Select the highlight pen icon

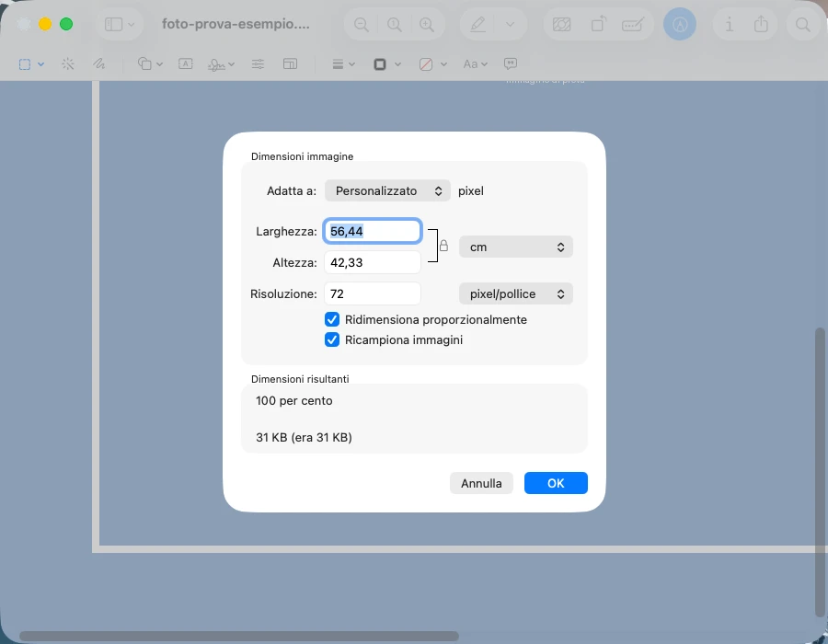477,24
